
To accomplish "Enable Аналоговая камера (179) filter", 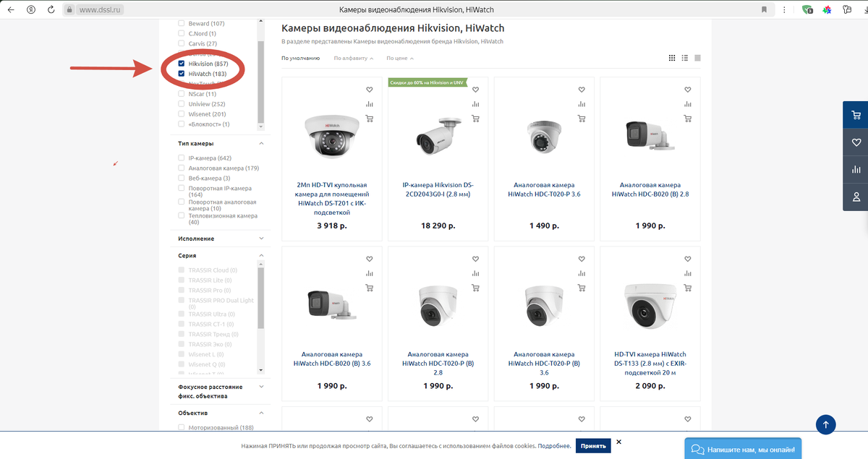I will 182,168.
